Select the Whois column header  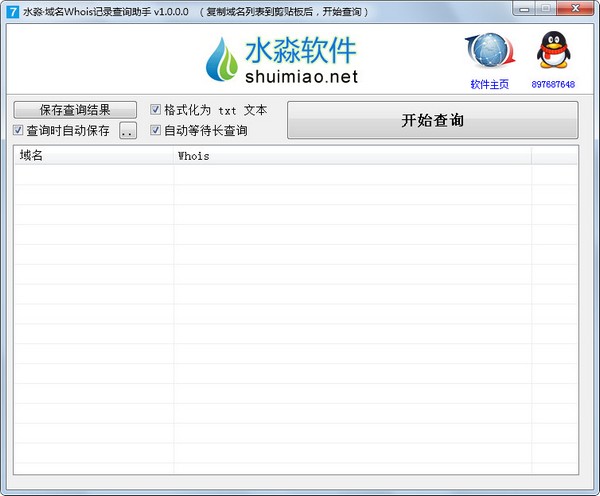[350, 155]
